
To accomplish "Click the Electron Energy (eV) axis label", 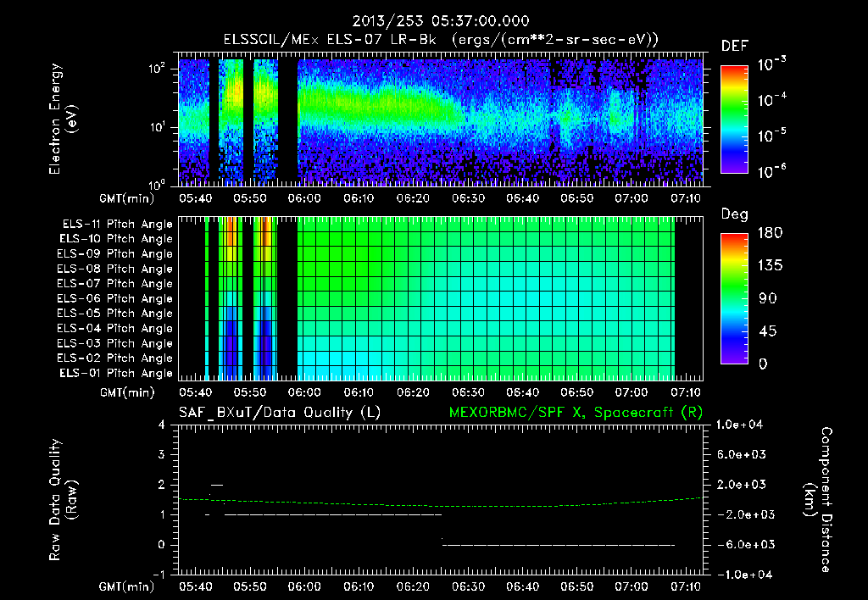I will 63,119.
